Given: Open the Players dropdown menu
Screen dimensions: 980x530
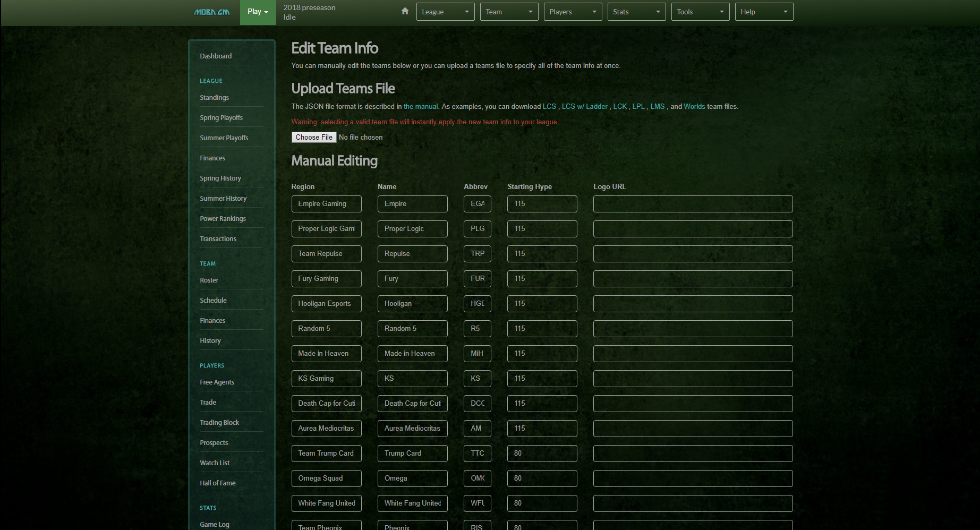Looking at the screenshot, I should [x=573, y=11].
